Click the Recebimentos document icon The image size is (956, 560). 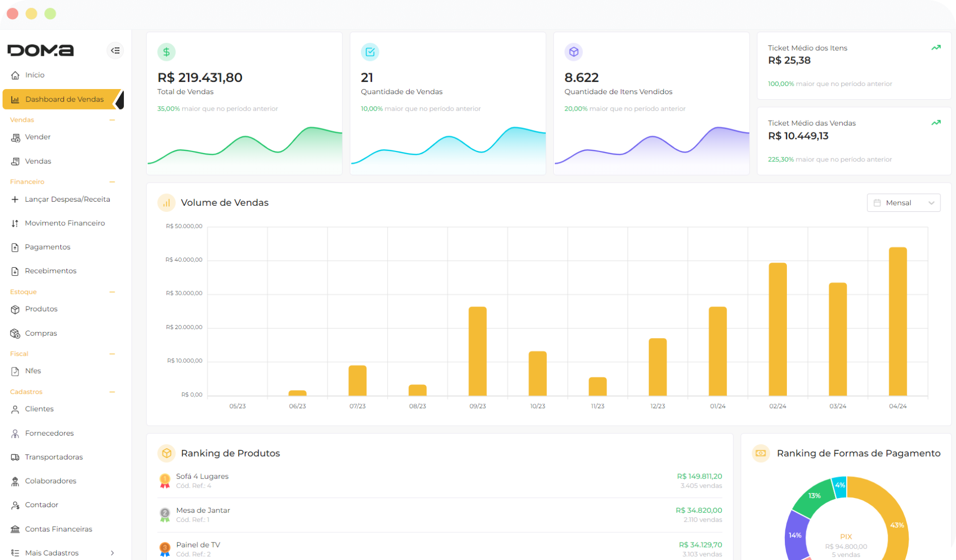(15, 271)
